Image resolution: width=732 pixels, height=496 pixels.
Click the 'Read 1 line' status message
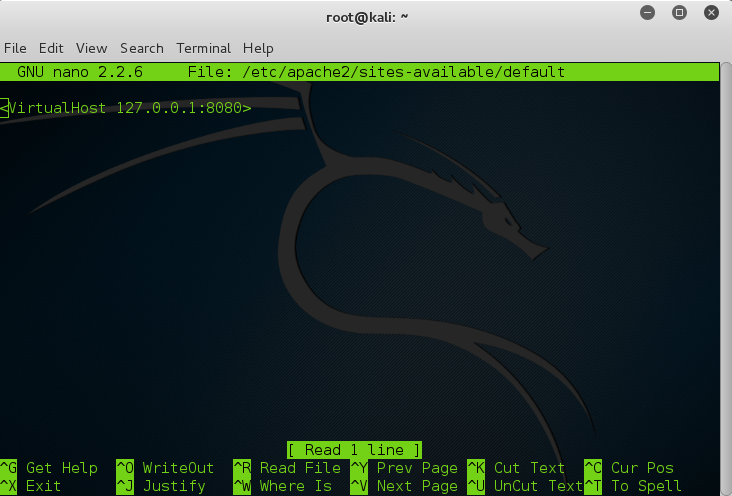click(354, 450)
